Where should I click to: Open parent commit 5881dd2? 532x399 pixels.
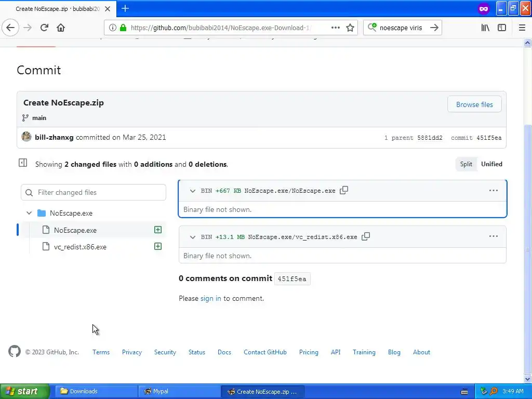[x=430, y=138]
